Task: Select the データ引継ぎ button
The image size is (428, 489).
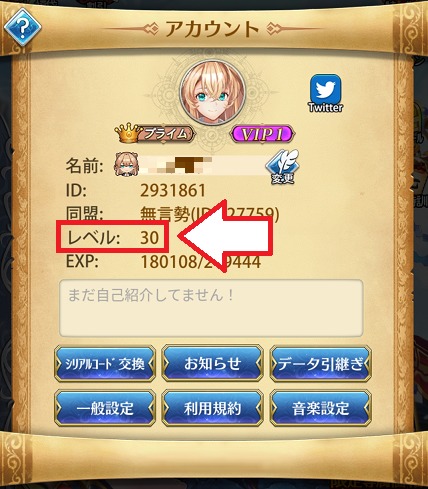Action: click(x=320, y=363)
